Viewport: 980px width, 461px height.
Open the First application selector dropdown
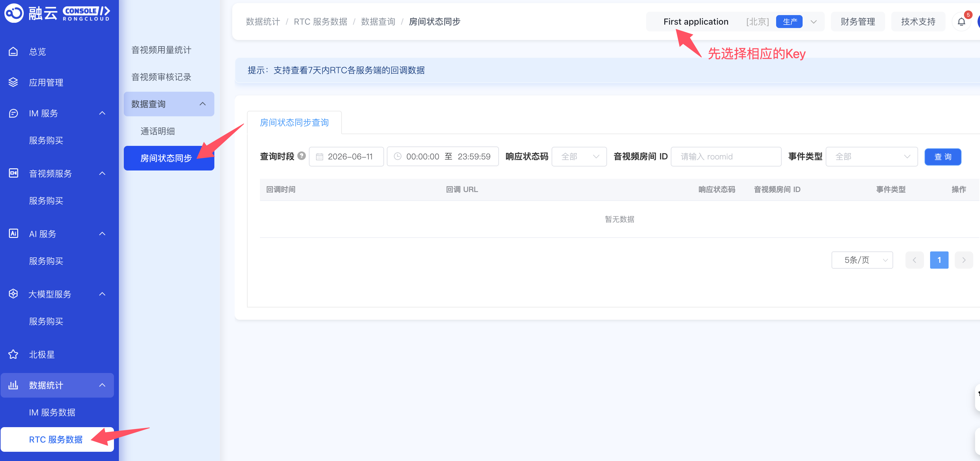point(735,22)
